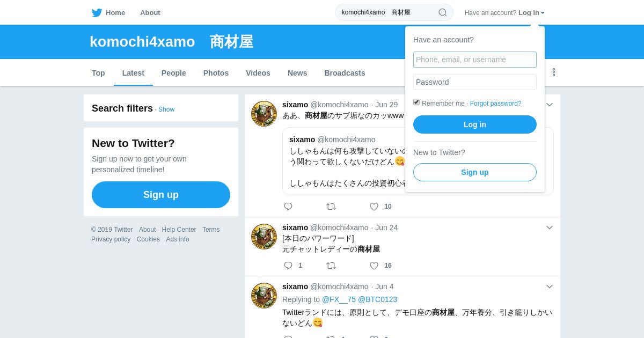The height and width of the screenshot is (338, 644).
Task: Focus the Phone, email, or username field
Action: [475, 60]
